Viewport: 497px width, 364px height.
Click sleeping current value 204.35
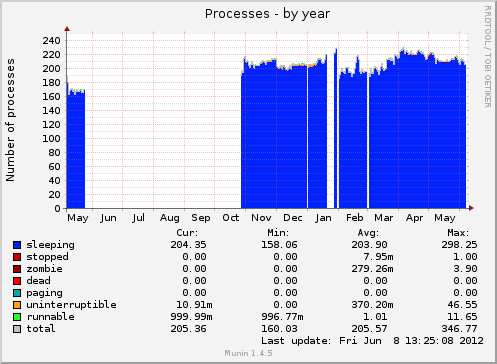188,245
